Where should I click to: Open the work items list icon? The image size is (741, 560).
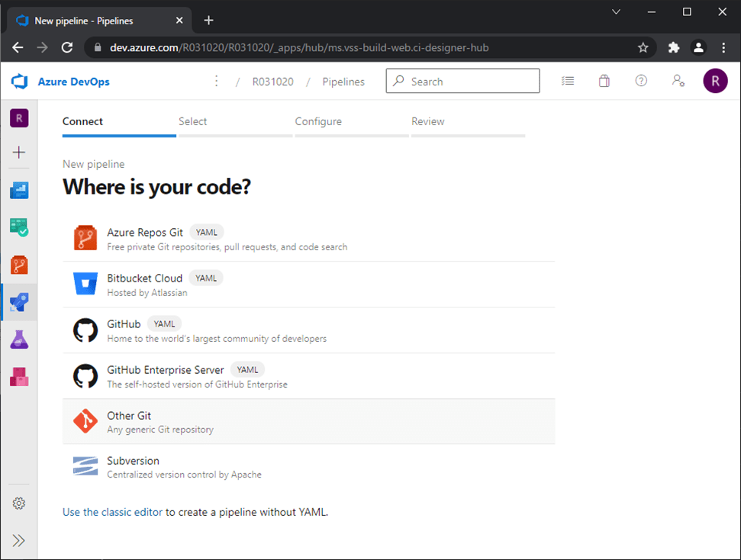(568, 82)
